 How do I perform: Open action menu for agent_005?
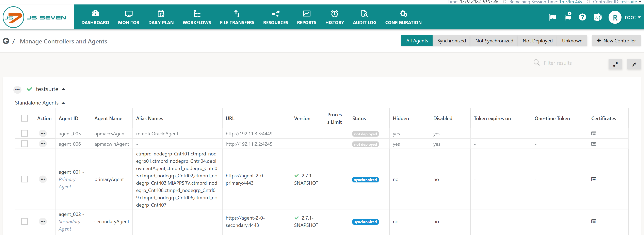pyautogui.click(x=43, y=133)
